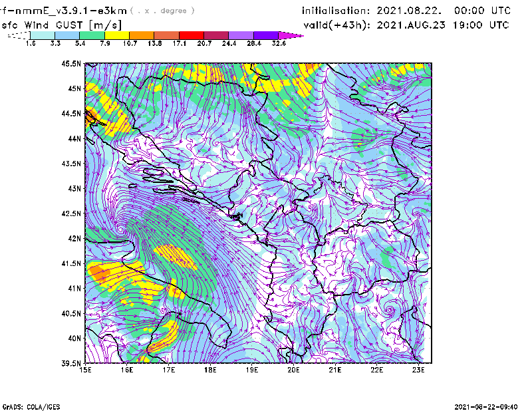Click the magenta arrow ending the color scale
The image size is (532, 411).
pyautogui.click(x=291, y=35)
